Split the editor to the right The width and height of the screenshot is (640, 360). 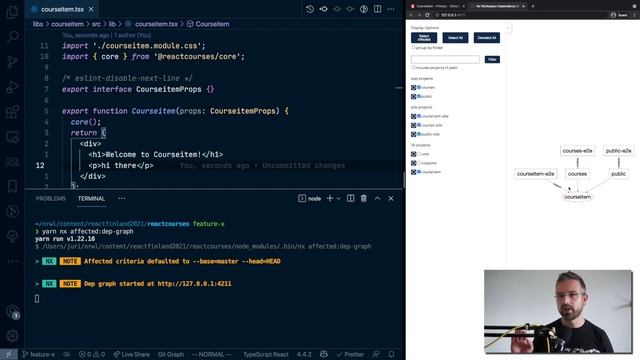377,9
